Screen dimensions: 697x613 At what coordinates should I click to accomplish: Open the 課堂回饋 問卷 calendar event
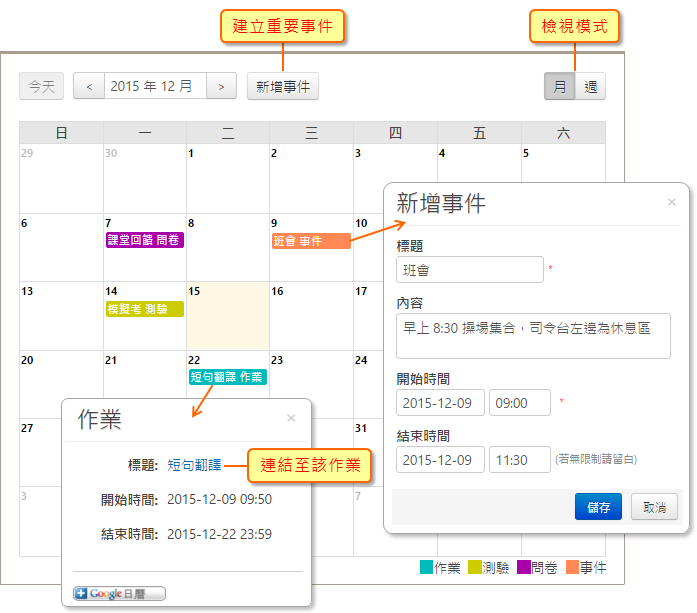tap(145, 240)
